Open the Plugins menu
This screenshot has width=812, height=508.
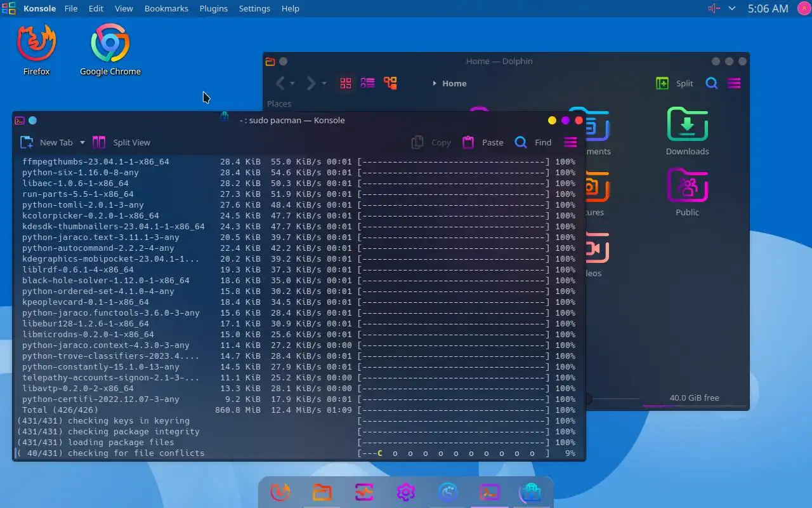(x=214, y=8)
